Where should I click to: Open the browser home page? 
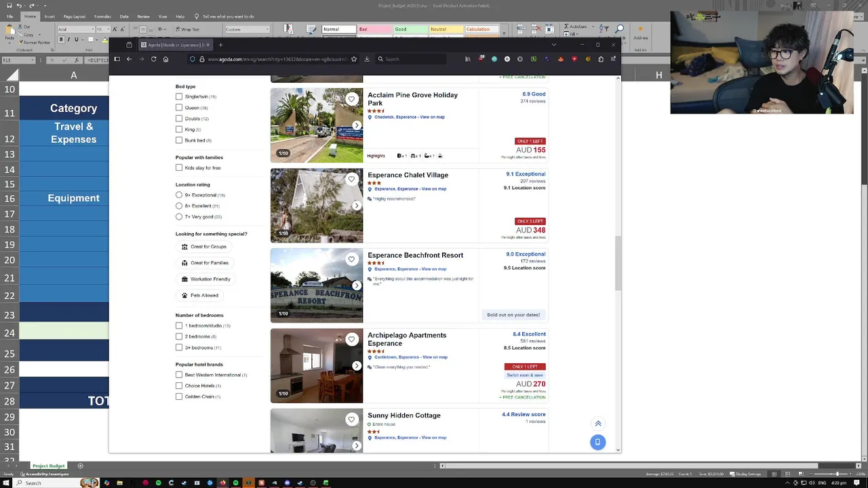coord(165,59)
